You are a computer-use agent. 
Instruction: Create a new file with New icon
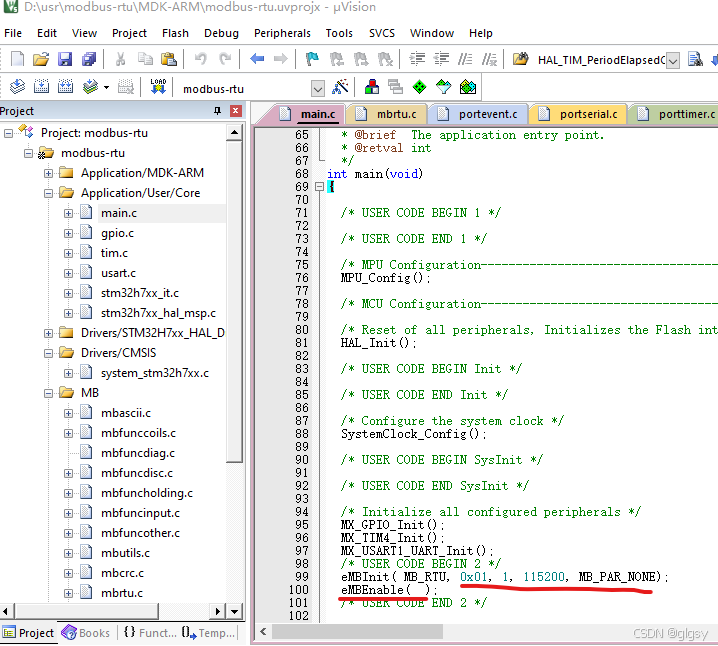[17, 59]
